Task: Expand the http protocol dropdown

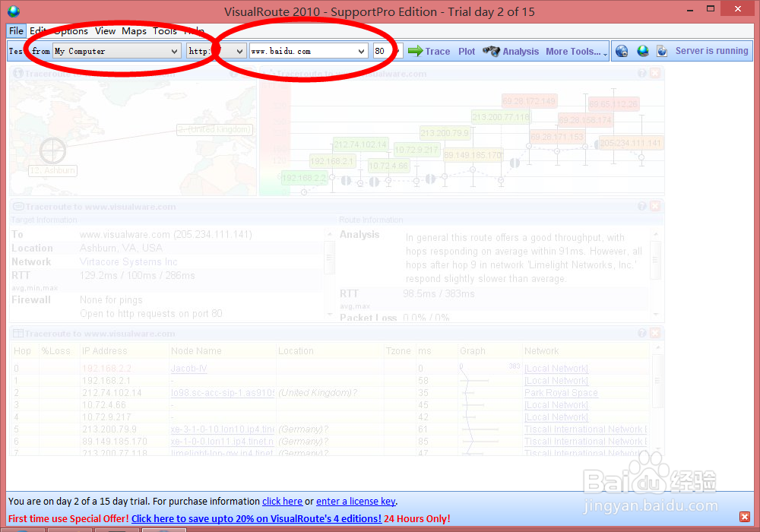Action: [239, 52]
